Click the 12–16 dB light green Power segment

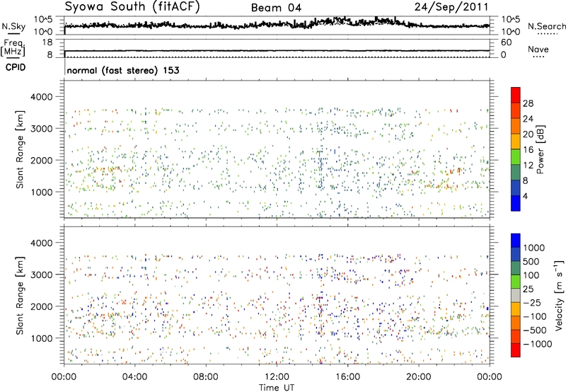[x=516, y=157]
